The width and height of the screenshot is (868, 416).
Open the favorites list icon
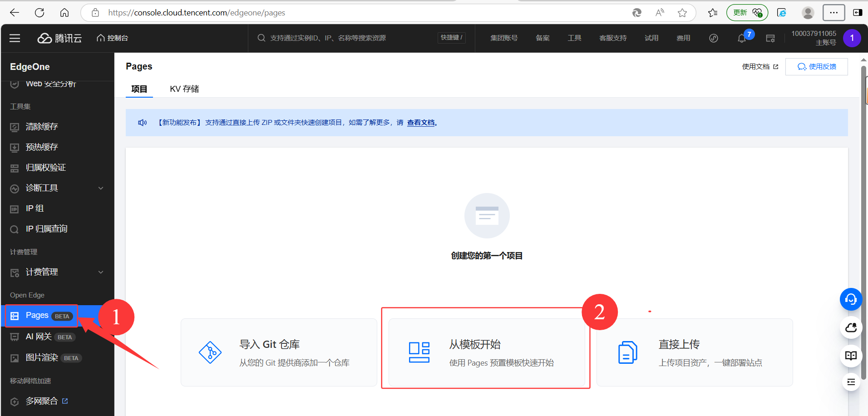(x=713, y=13)
